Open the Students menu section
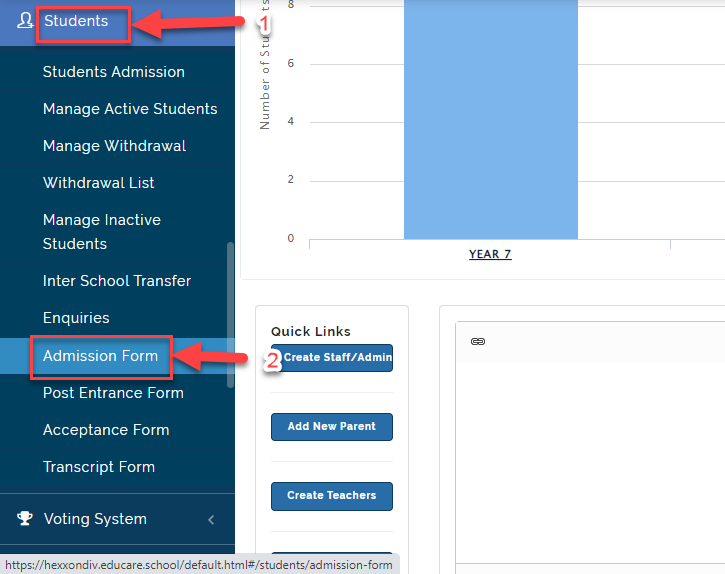Image resolution: width=725 pixels, height=574 pixels. click(76, 21)
